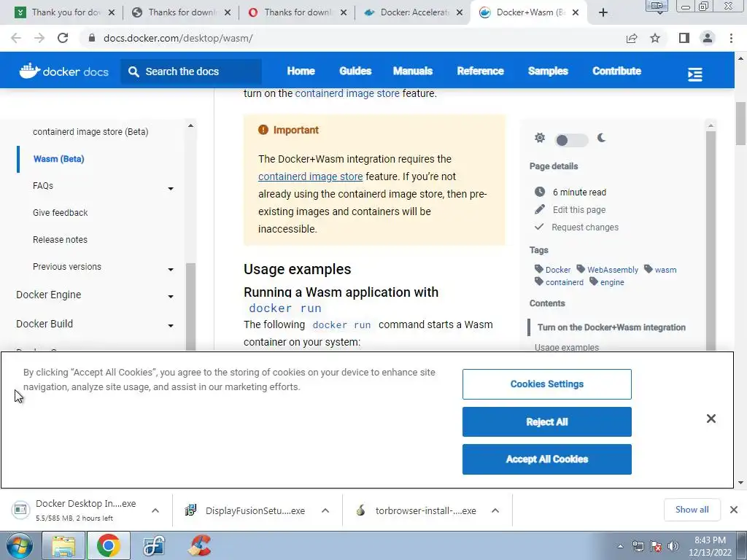
Task: Click the pencil icon beside Edit this page
Action: [x=540, y=209]
